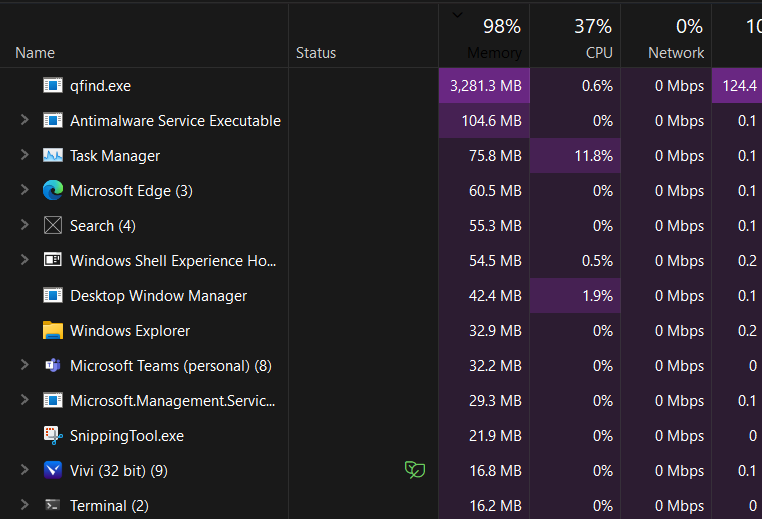Image resolution: width=762 pixels, height=519 pixels.
Task: Expand the Antimalware Service Executable group
Action: pyautogui.click(x=24, y=120)
